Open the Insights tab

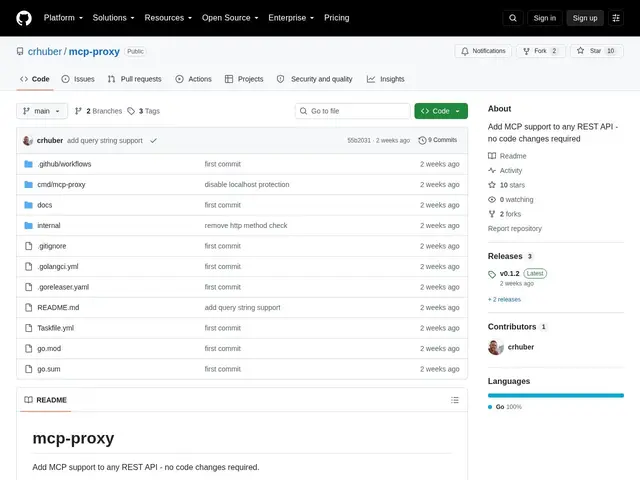pos(385,79)
